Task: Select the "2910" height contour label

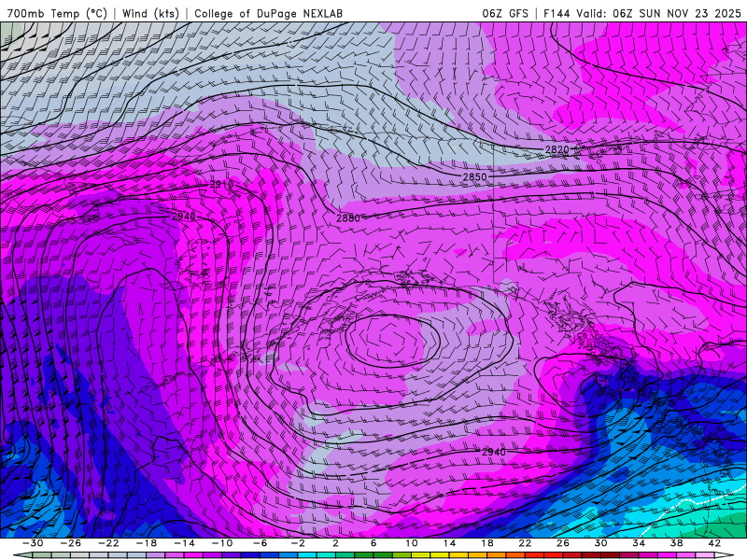Action: click(221, 184)
